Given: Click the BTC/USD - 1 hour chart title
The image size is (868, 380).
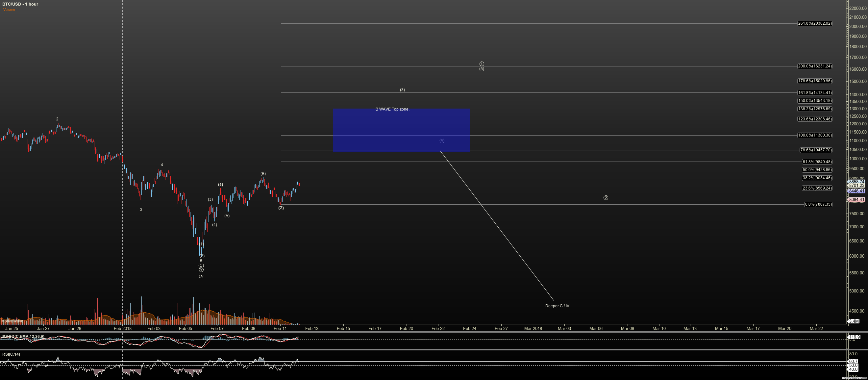Looking at the screenshot, I should click(x=20, y=4).
